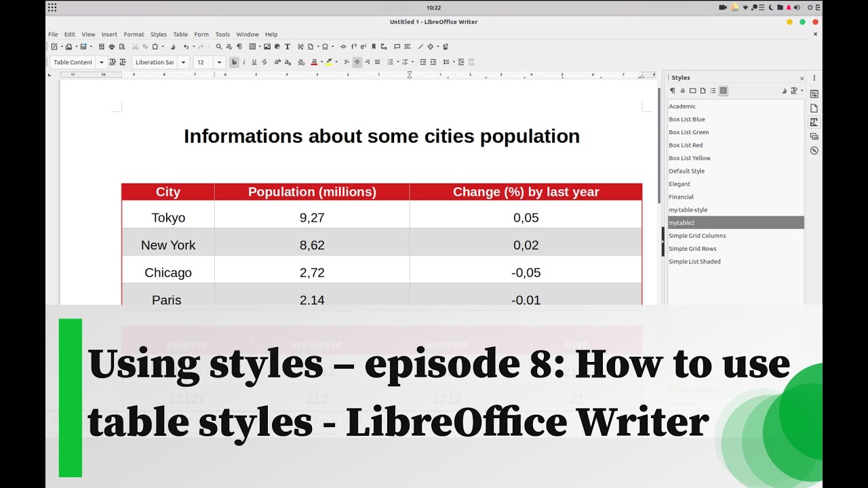The width and height of the screenshot is (868, 488).
Task: Click the Undo arrow icon
Action: pos(186,47)
